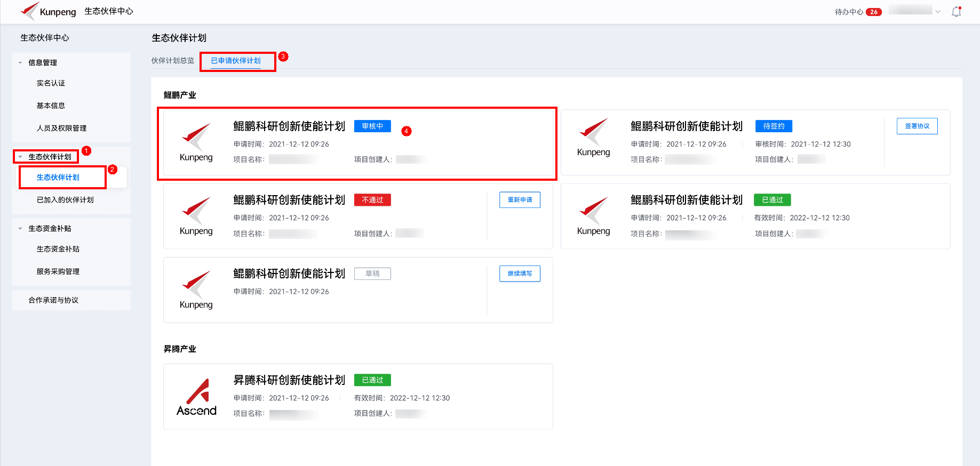Click the 审核中 status tag
Screen dimensions: 980x466
[x=372, y=126]
